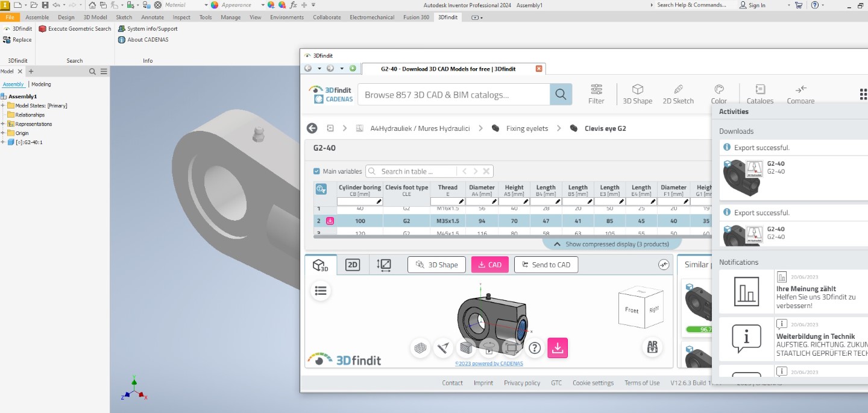868x413 pixels.
Task: Open the Privacy policy link at the bottom
Action: (522, 382)
